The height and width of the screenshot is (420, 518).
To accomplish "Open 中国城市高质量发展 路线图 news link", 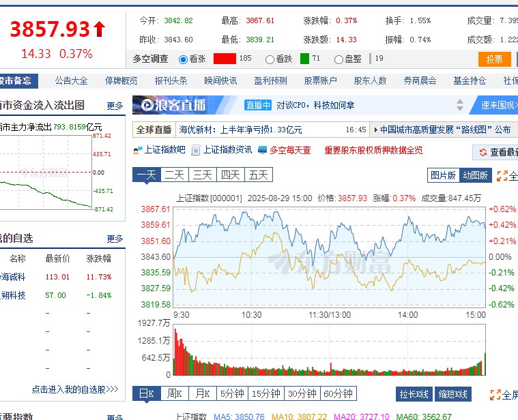I will pos(446,130).
